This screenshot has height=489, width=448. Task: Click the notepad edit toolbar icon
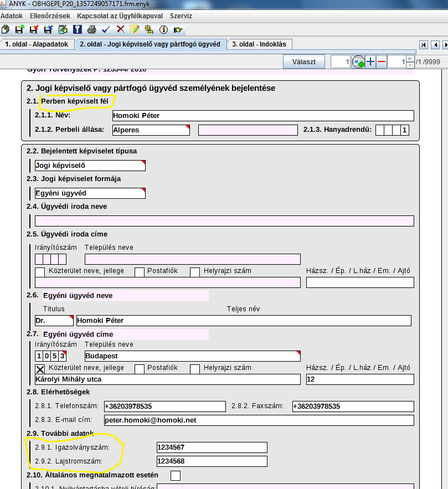click(63, 29)
